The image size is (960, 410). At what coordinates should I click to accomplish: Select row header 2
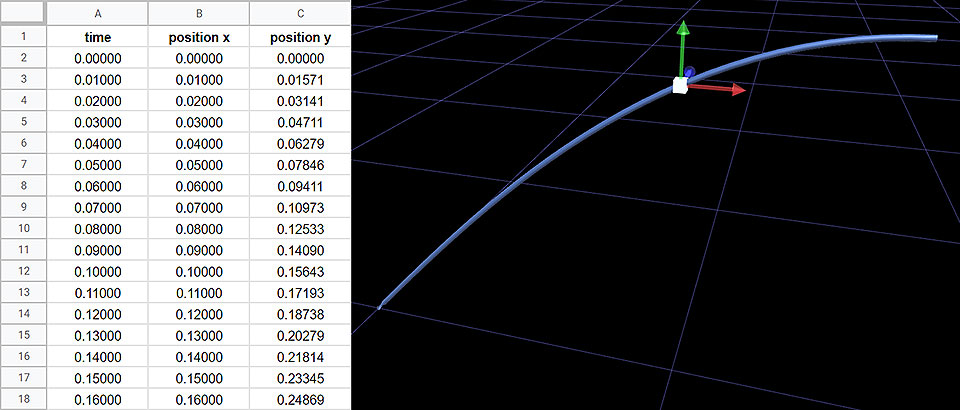coord(23,58)
